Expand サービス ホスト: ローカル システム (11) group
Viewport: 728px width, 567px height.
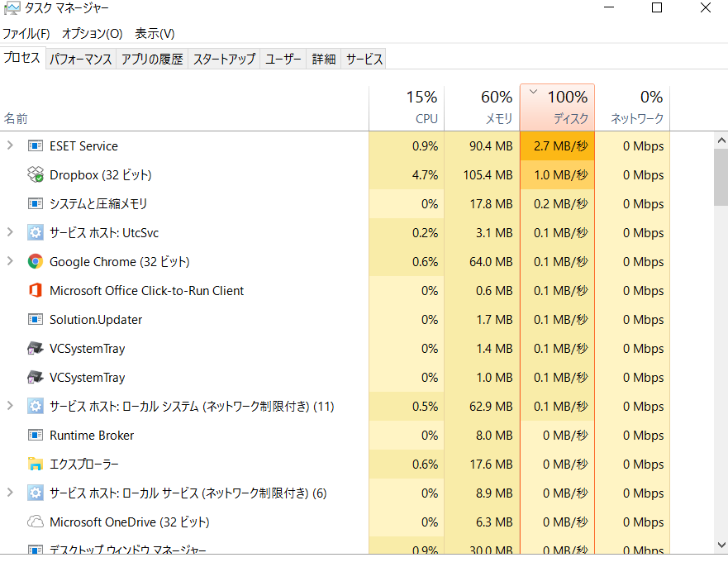pyautogui.click(x=10, y=407)
